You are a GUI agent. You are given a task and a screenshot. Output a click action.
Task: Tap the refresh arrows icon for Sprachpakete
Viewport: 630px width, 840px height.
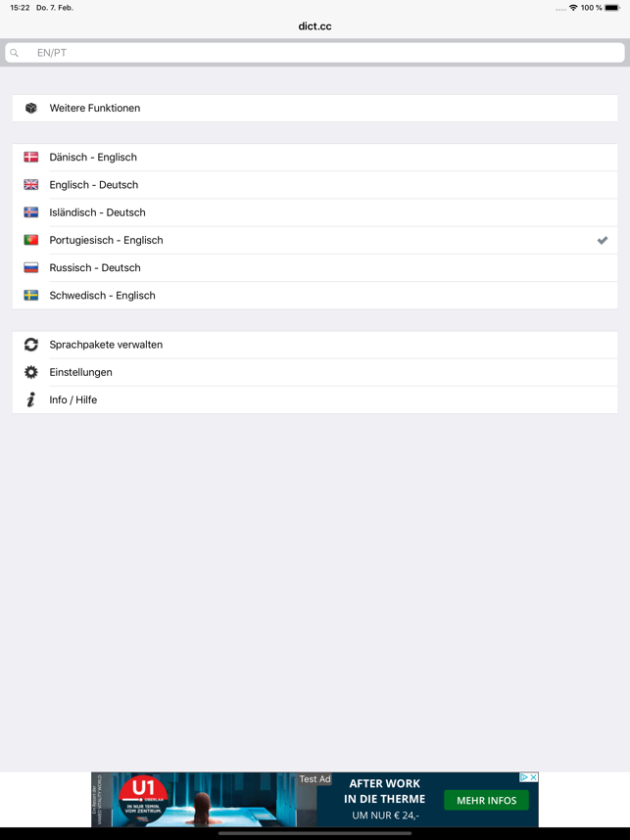[x=31, y=345]
